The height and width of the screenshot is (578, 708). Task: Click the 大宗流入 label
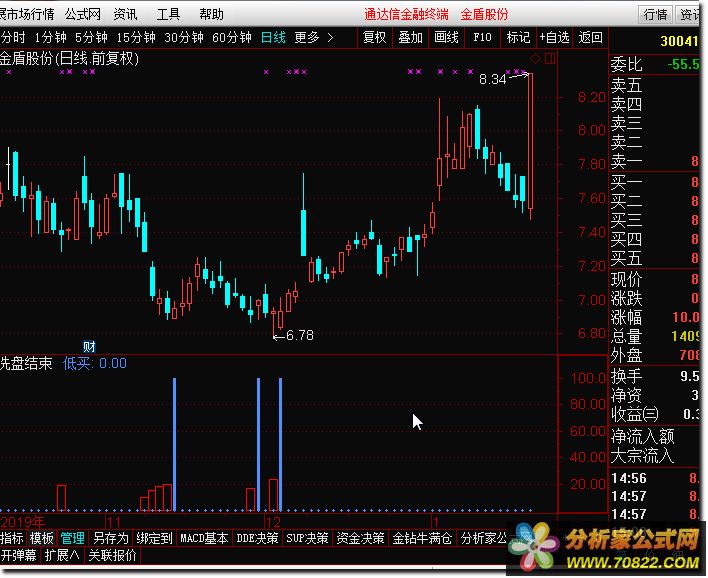click(642, 456)
